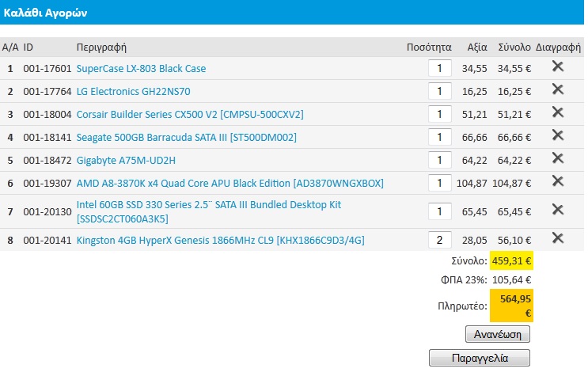
Task: Edit quantity field for LG GH22NS70
Action: point(439,91)
